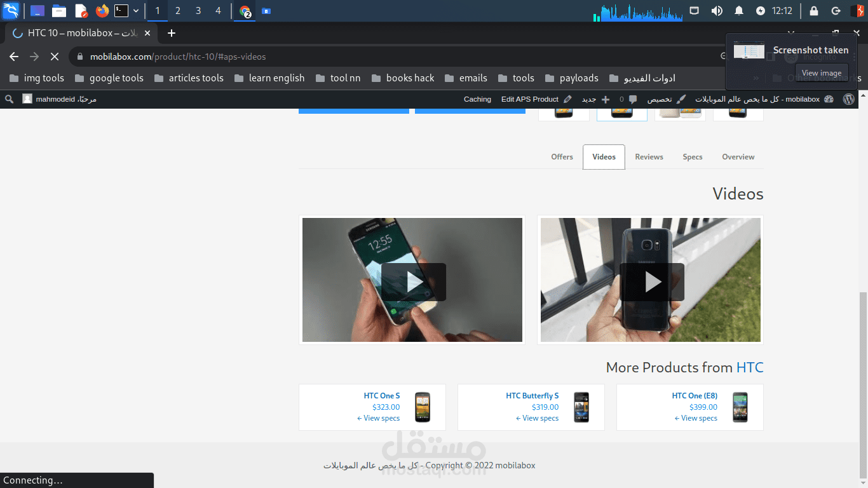868x488 pixels.
Task: Open the tools bookmark folder
Action: tap(516, 78)
